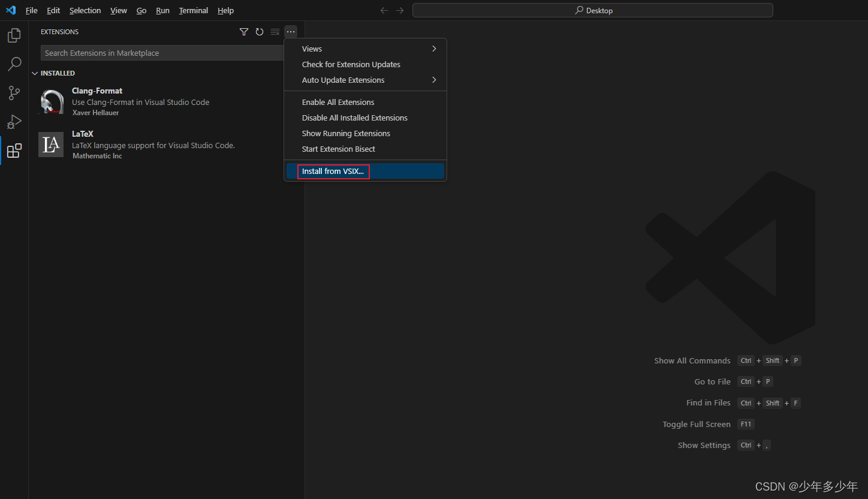Click the Go to File hint
This screenshot has width=868, height=499.
click(x=713, y=381)
